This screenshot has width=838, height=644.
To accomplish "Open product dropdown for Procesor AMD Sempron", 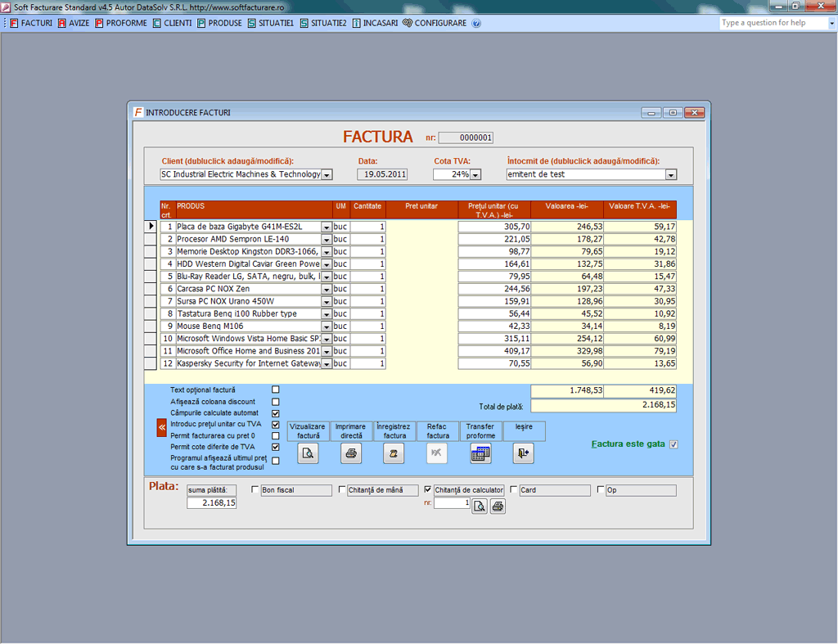I will pos(326,240).
